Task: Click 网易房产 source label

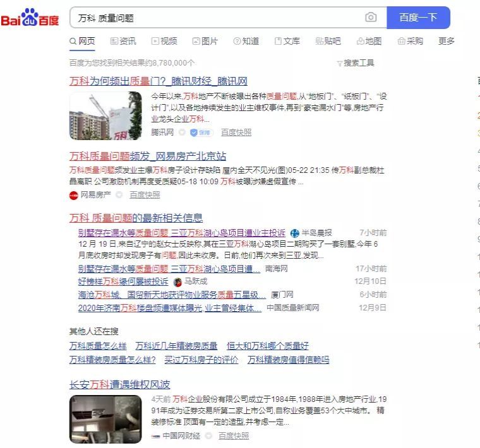Action: pyautogui.click(x=95, y=195)
